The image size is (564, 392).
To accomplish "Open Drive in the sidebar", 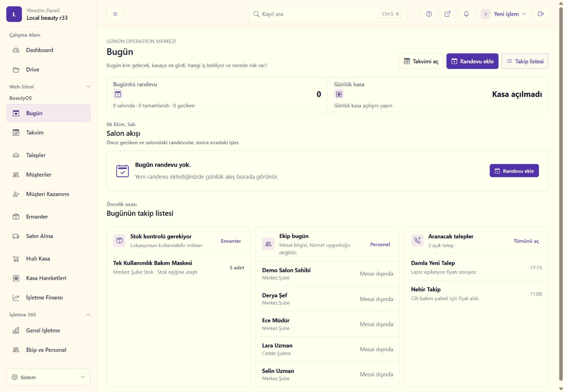I will (x=48, y=70).
